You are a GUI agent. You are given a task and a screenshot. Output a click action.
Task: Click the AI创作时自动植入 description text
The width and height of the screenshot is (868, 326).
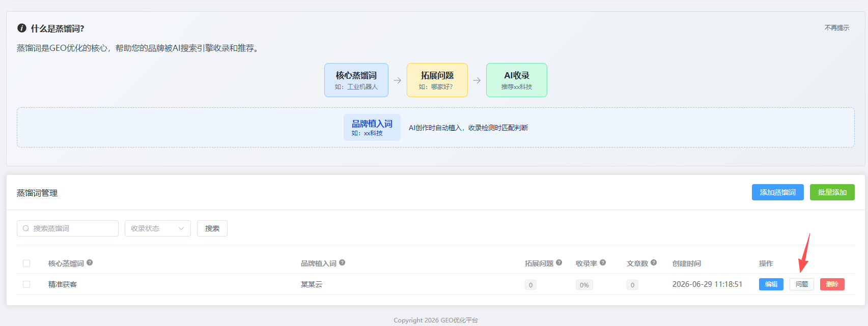(x=468, y=128)
